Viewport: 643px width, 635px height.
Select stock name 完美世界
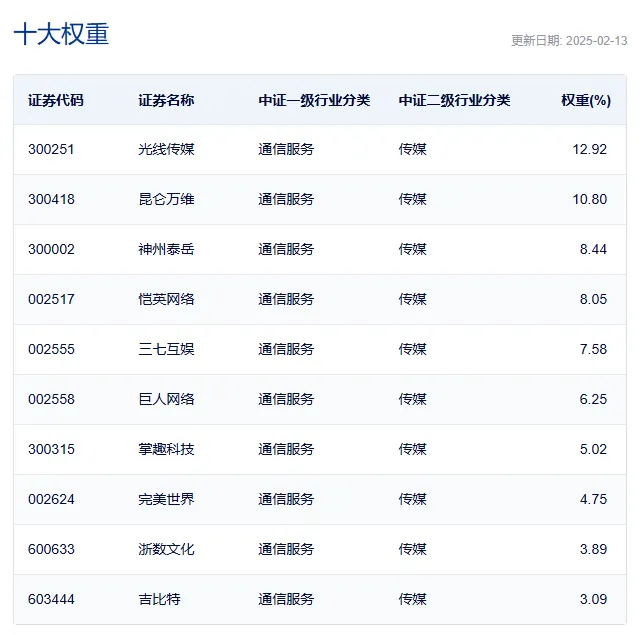(x=166, y=500)
